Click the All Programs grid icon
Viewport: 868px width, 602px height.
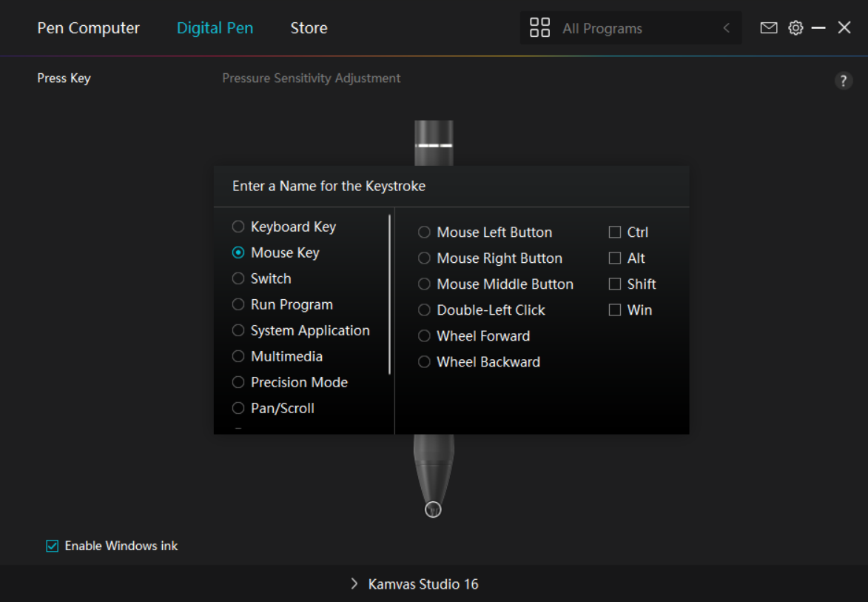click(540, 28)
